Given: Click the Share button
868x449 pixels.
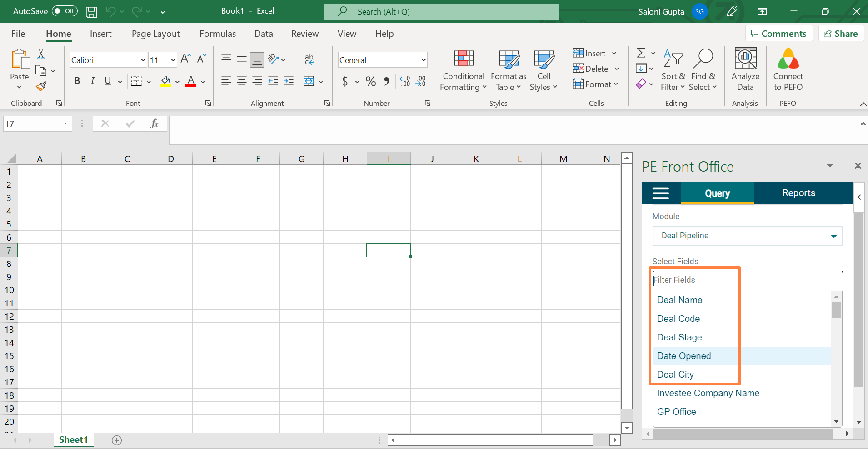Looking at the screenshot, I should [841, 34].
